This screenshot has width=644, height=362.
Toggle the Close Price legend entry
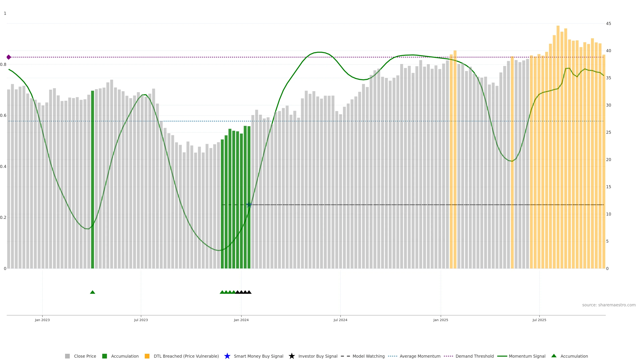click(x=85, y=356)
